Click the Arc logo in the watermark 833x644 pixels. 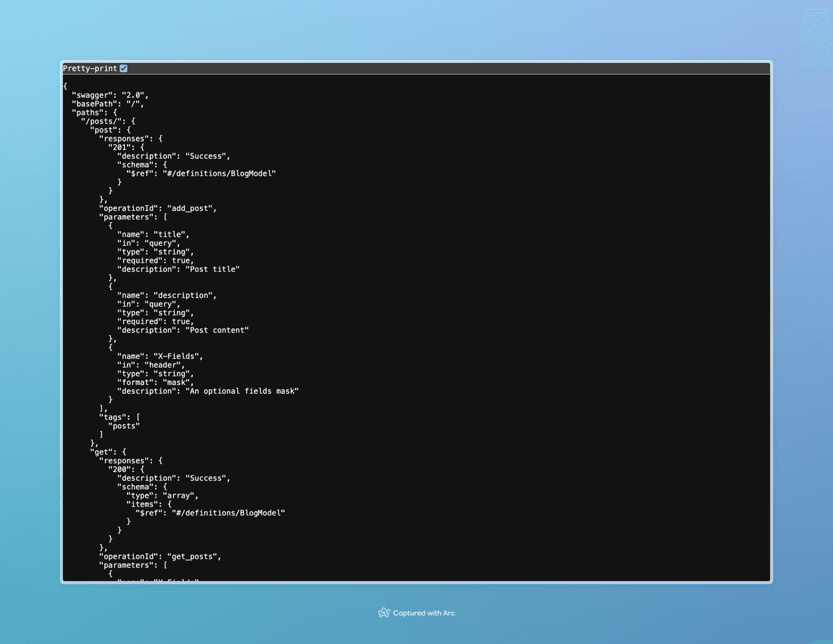pyautogui.click(x=384, y=613)
